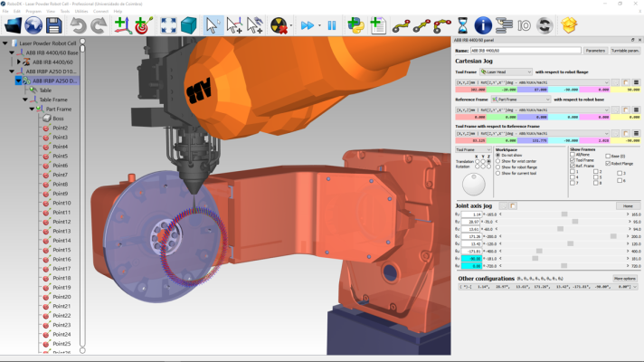644x362 pixels.
Task: Click the Parameters button
Action: point(594,51)
